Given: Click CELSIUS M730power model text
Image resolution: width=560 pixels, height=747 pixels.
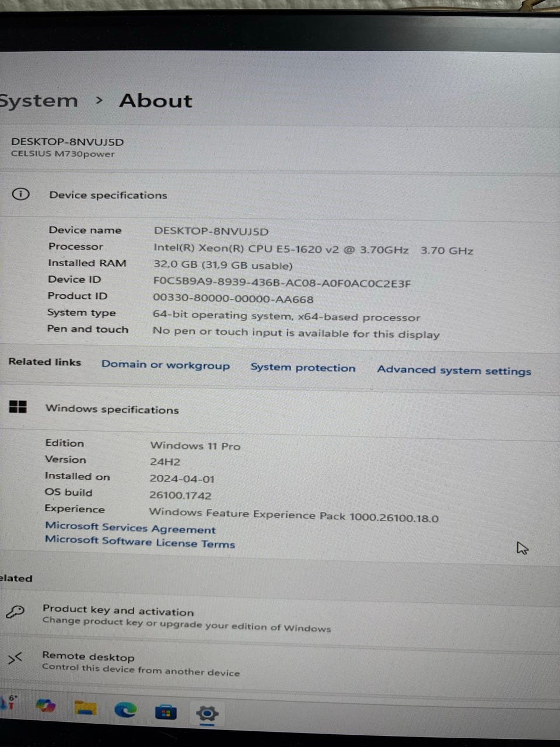Looking at the screenshot, I should pyautogui.click(x=63, y=154).
